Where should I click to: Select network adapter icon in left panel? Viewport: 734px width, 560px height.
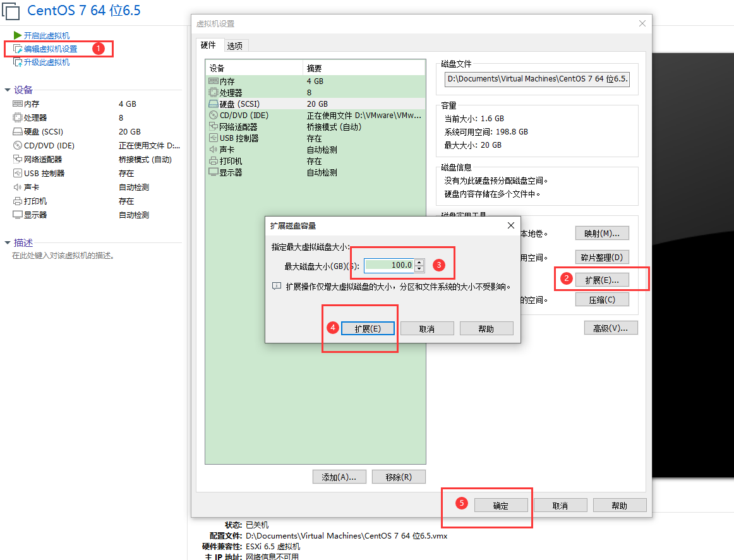(18, 159)
